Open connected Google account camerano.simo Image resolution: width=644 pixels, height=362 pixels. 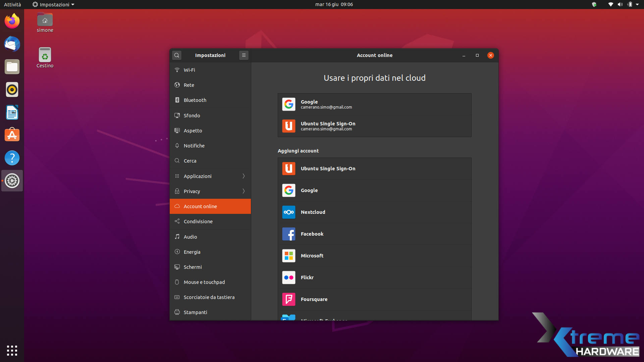point(374,104)
